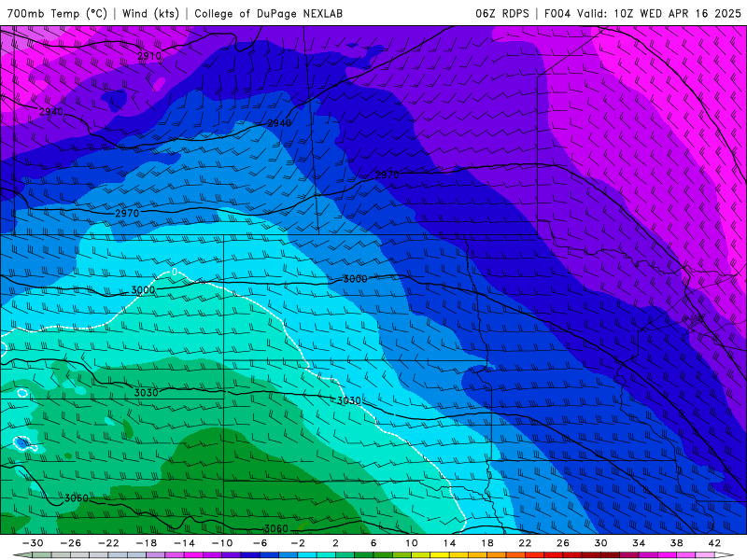
Task: Select the 42 label on the color scale
Action: 714,543
